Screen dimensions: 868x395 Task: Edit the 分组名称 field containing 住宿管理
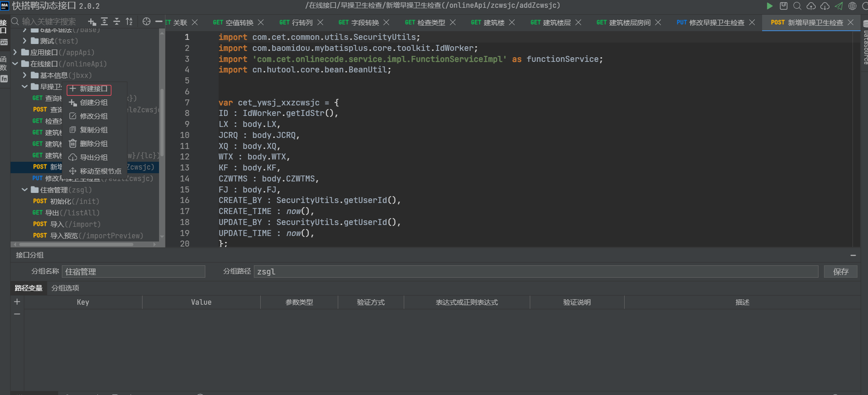(133, 272)
